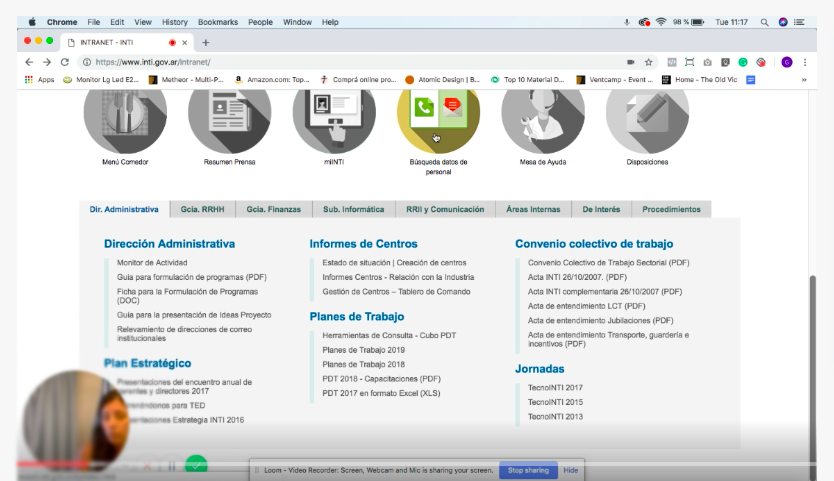Image resolution: width=834 pixels, height=481 pixels.
Task: Open a new browser tab with plus
Action: click(x=206, y=42)
